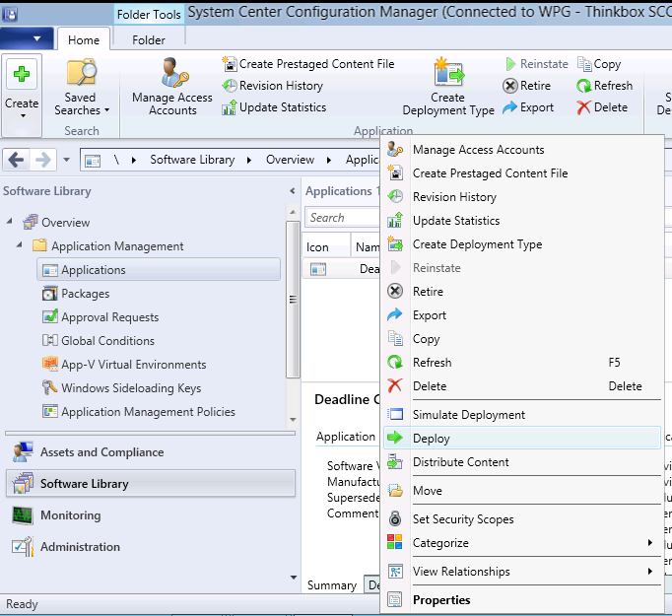Screen dimensions: 672x616
Task: Collapse the Application Management tree node
Action: 20,246
